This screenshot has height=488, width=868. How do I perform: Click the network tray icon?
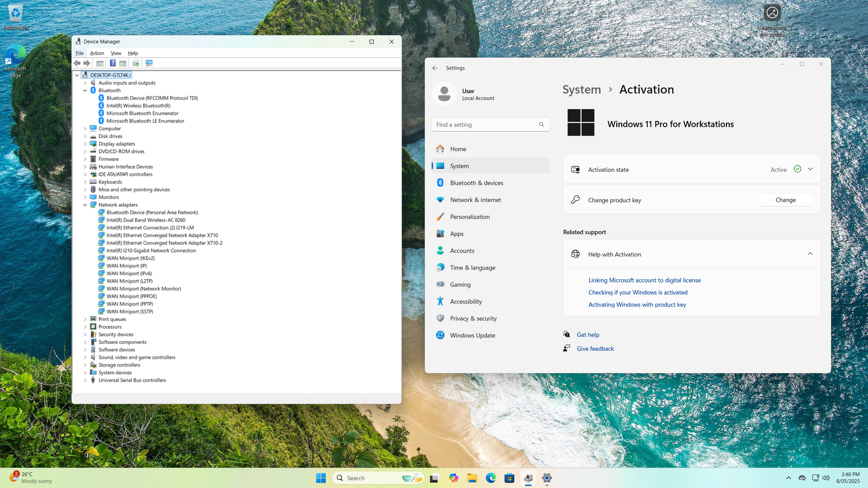coord(815,478)
